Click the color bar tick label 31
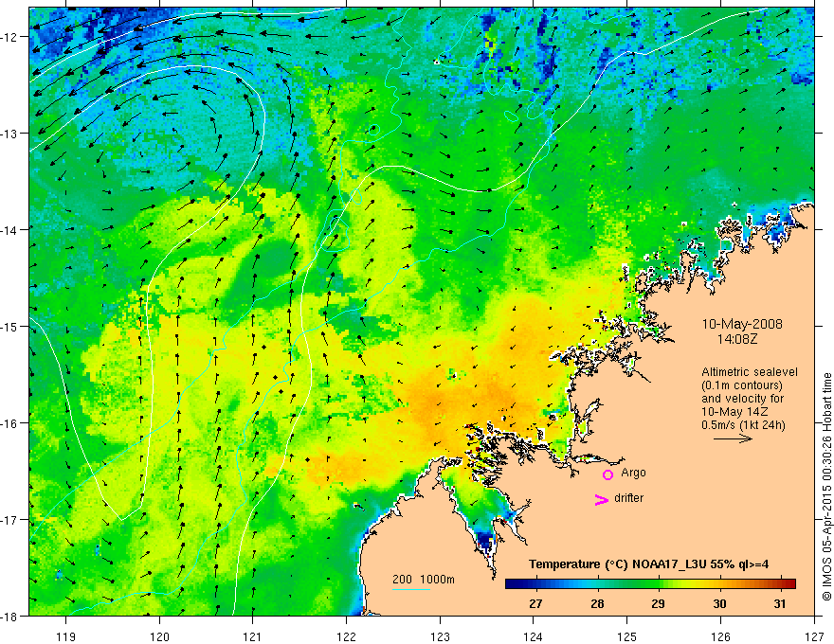 (780, 603)
